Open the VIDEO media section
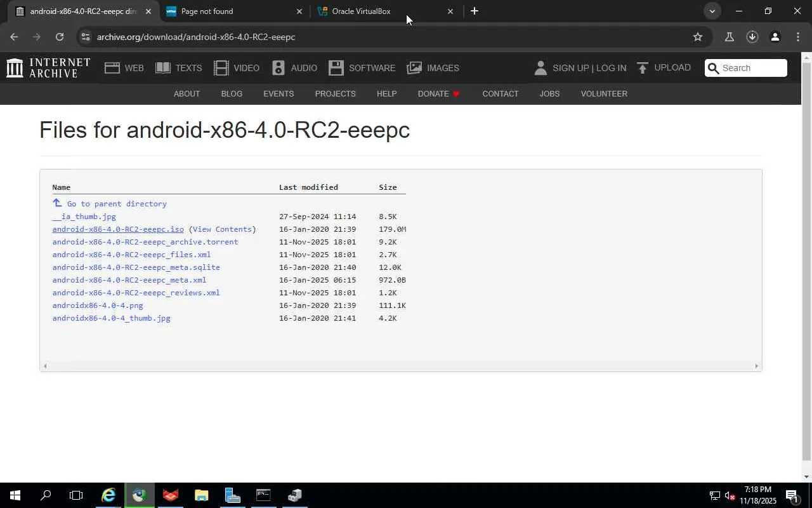812x508 pixels. click(237, 68)
